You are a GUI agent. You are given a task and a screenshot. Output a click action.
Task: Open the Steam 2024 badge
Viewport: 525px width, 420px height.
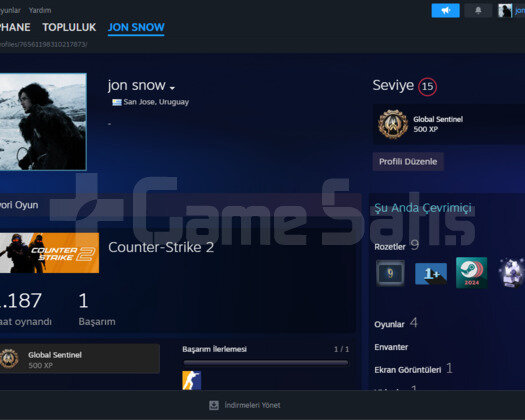471,273
